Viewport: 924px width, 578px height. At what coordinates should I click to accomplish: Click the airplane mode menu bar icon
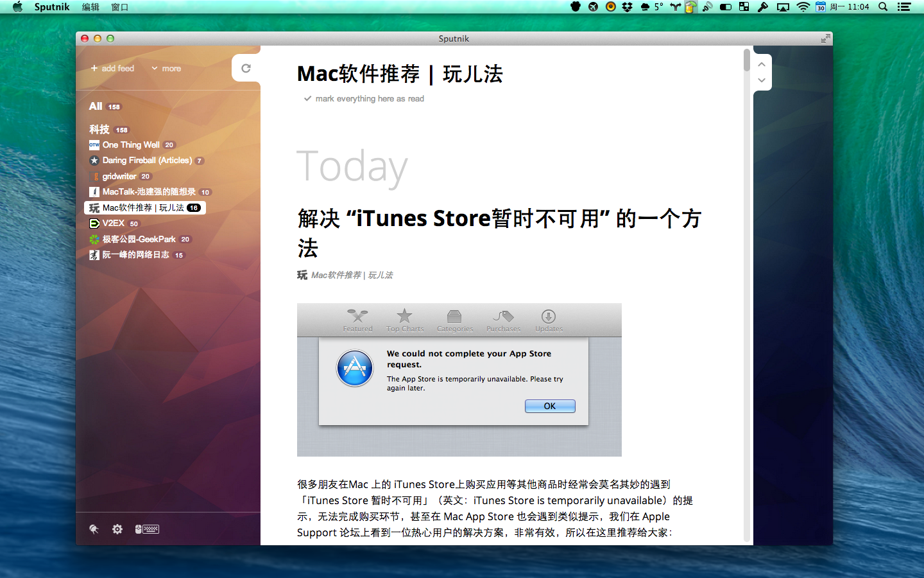(x=593, y=7)
